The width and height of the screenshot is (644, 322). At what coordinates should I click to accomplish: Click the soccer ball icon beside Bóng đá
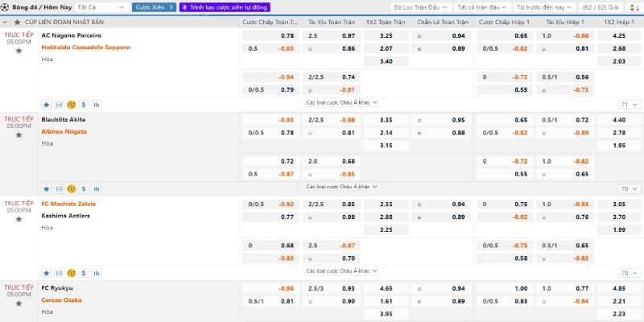[x=5, y=7]
